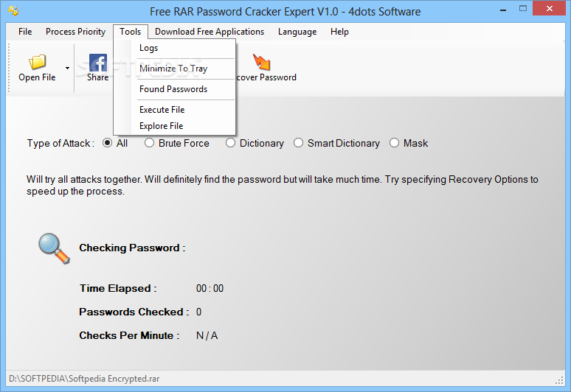Select the Brute Force radio button
The image size is (571, 392).
[149, 143]
